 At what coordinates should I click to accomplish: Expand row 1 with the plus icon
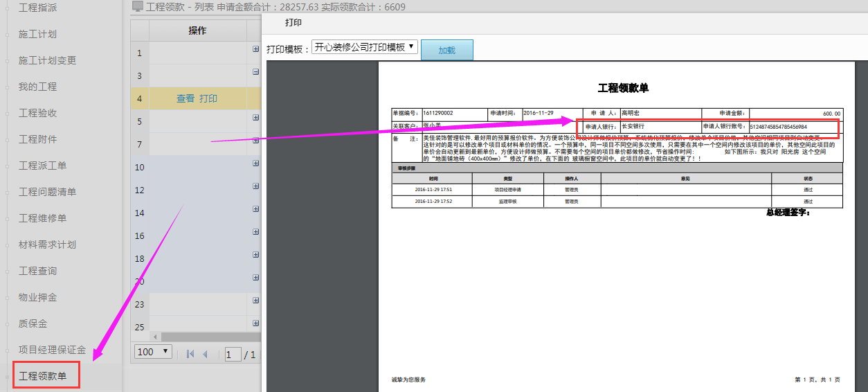click(x=255, y=49)
